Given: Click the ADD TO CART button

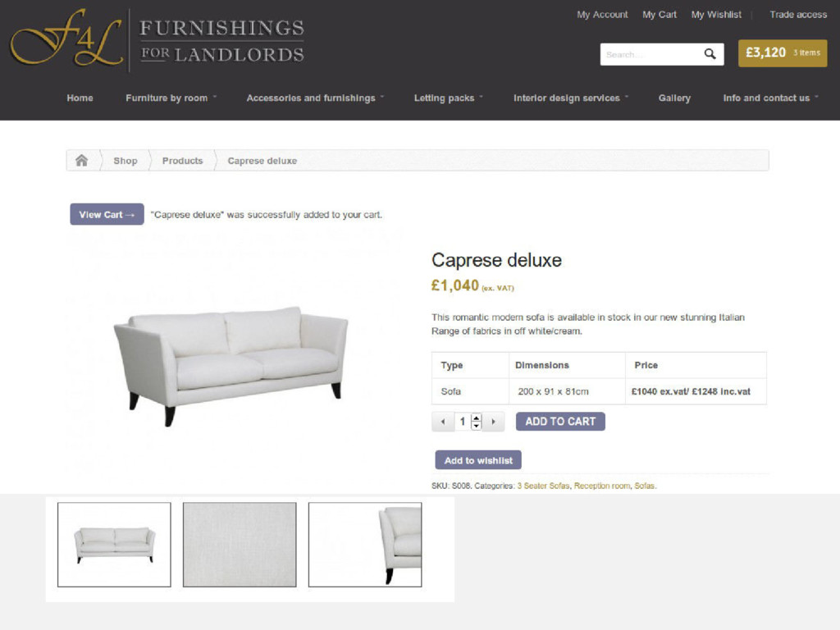Looking at the screenshot, I should 560,422.
